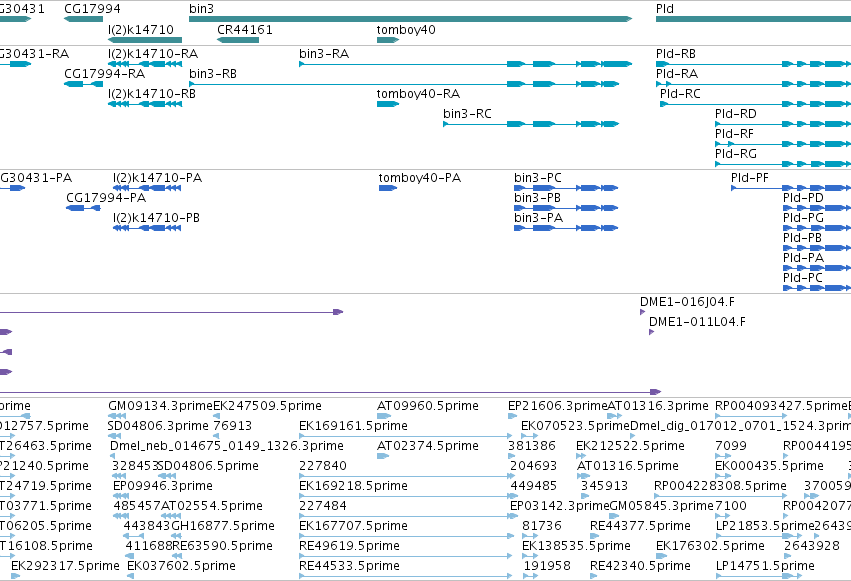
Task: Click EST RE42340.5prime
Action: [594, 576]
